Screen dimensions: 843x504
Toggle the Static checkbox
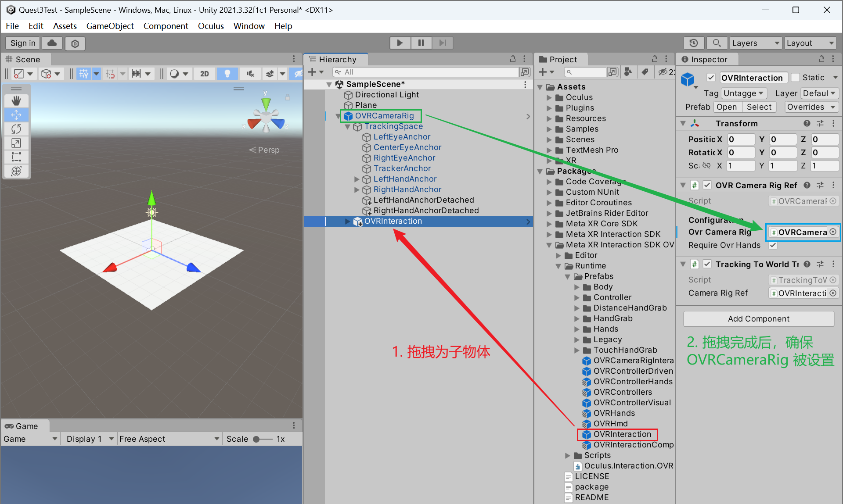[796, 78]
